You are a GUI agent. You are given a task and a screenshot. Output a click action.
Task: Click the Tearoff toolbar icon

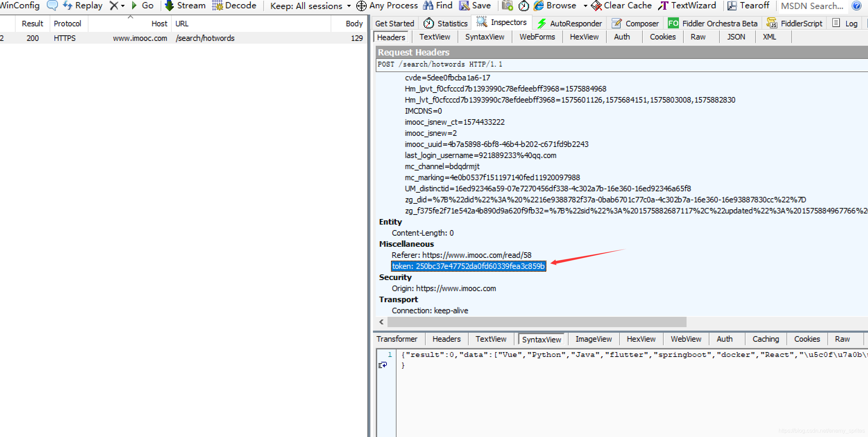(x=732, y=6)
